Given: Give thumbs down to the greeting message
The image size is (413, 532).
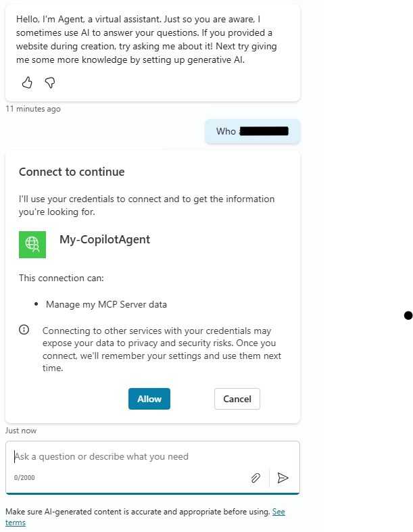Looking at the screenshot, I should [x=50, y=82].
